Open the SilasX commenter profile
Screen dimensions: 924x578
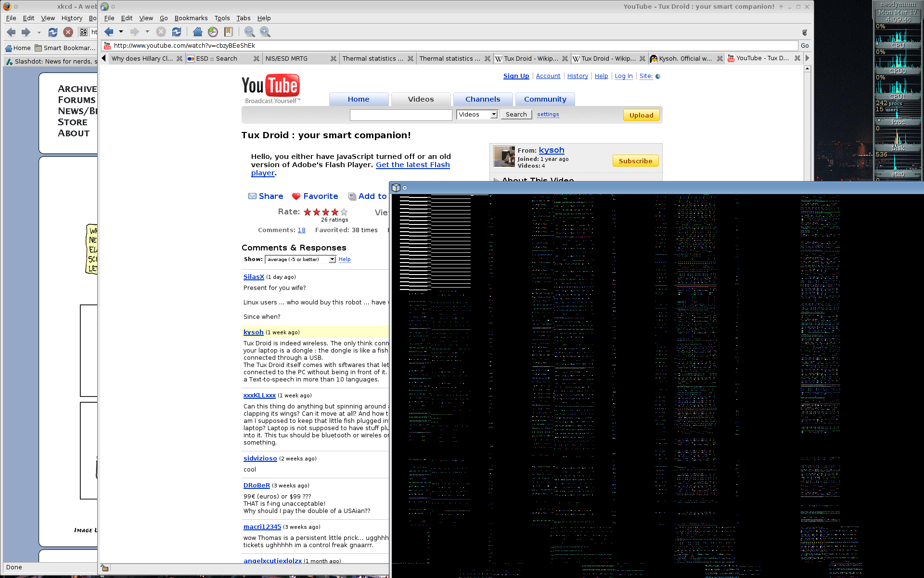click(x=254, y=277)
